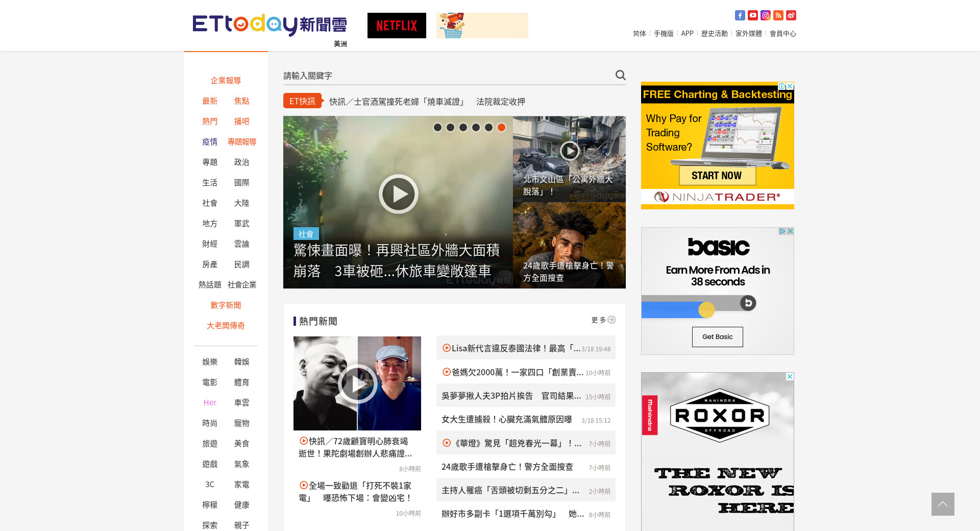Click the Netflix banner
This screenshot has height=531, width=980.
(397, 26)
